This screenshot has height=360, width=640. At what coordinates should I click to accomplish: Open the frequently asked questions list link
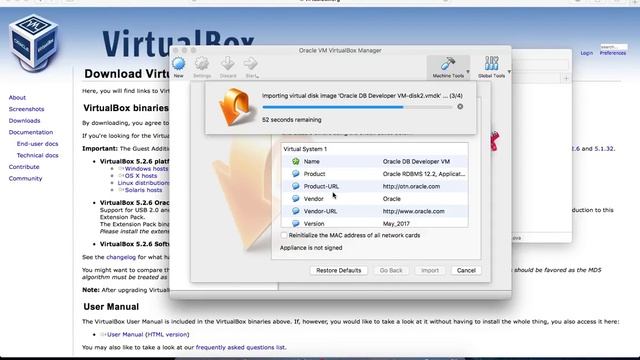pyautogui.click(x=240, y=347)
